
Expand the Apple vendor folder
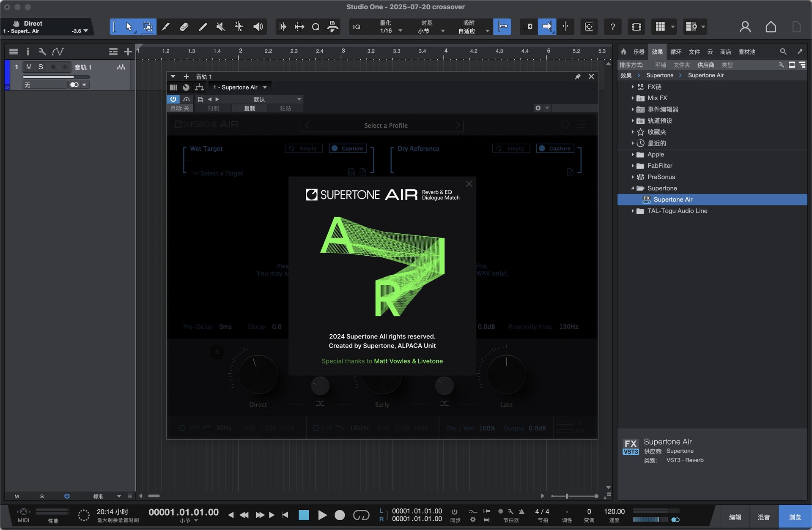[633, 154]
